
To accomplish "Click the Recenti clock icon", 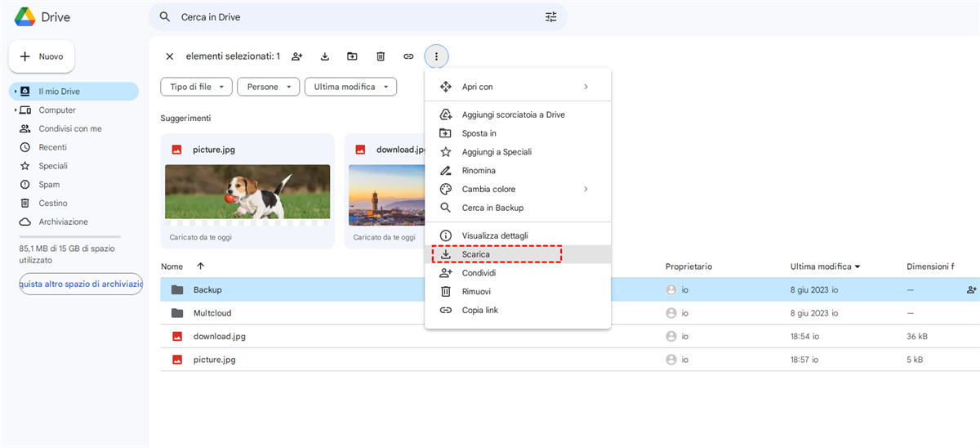I will pos(24,147).
